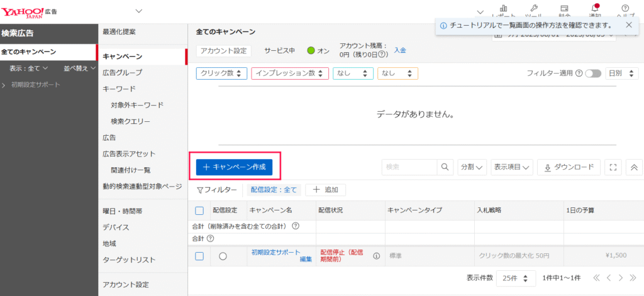The height and width of the screenshot is (296, 644).
Task: Open the ツール wrench icon
Action: coord(534,8)
